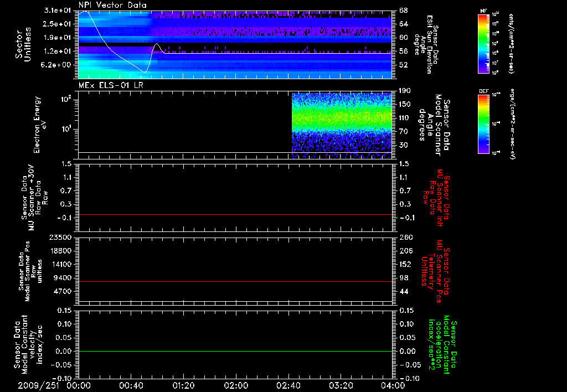Click the '98' telemetry tick value
Viewport: 567px width, 392px height.
point(404,278)
